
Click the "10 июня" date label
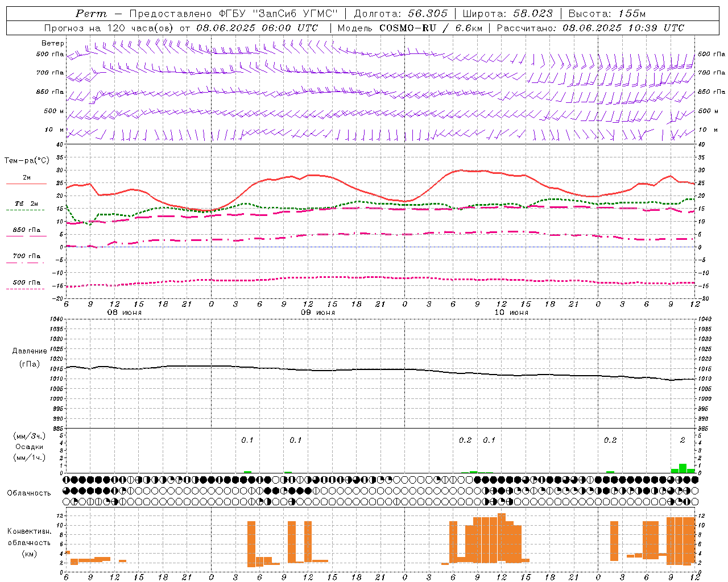[511, 313]
